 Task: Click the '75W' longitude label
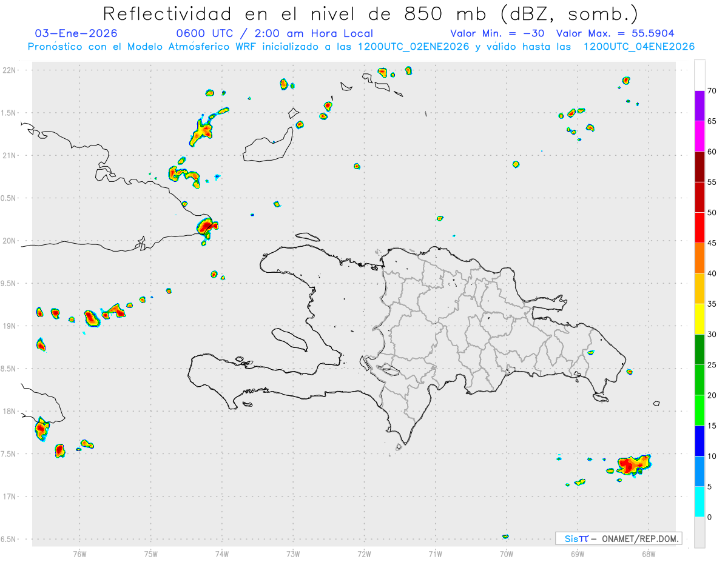click(150, 554)
